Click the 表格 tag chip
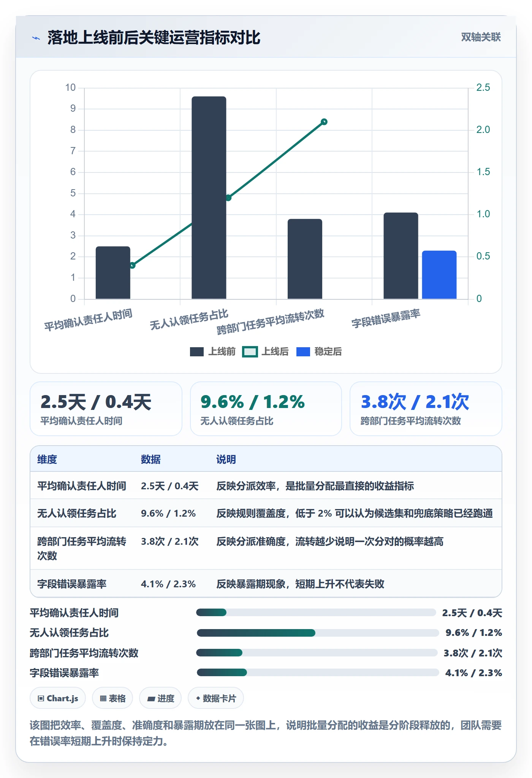 [112, 698]
